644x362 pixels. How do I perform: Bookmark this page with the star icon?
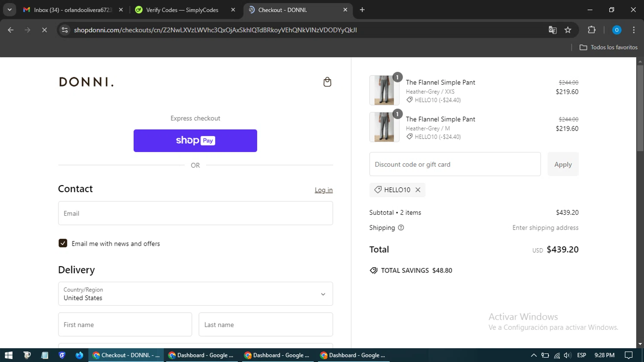[568, 30]
